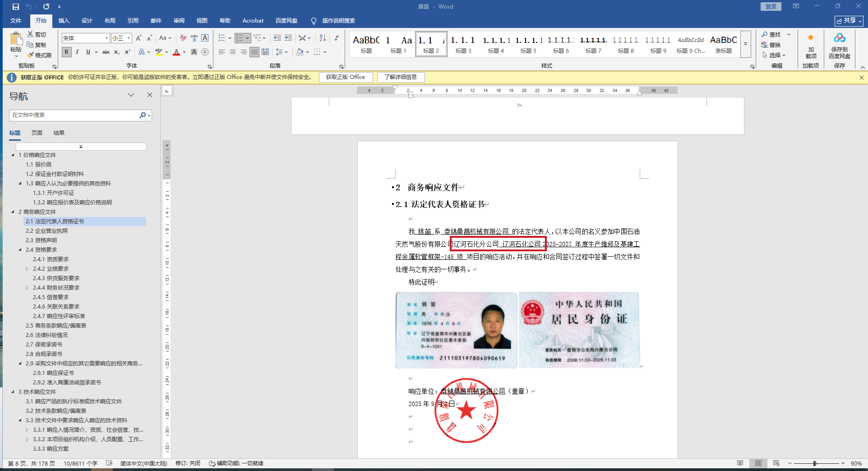Center-align the paragraph
Image resolution: width=868 pixels, height=471 pixels.
(x=233, y=52)
